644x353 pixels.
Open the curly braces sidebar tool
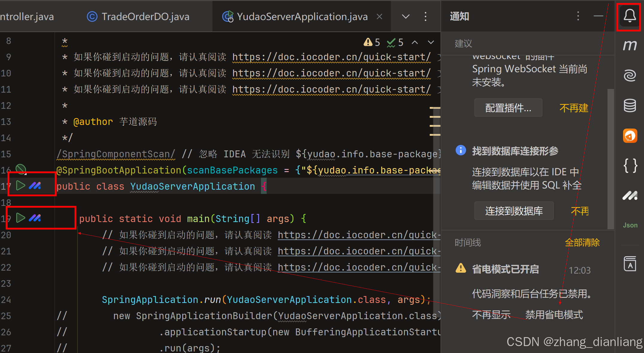630,165
